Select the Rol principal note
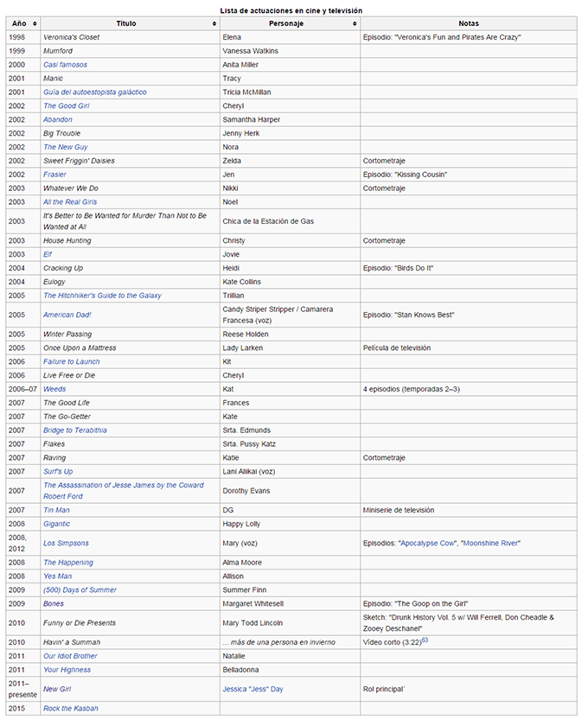The width and height of the screenshot is (588, 720). pyautogui.click(x=384, y=689)
